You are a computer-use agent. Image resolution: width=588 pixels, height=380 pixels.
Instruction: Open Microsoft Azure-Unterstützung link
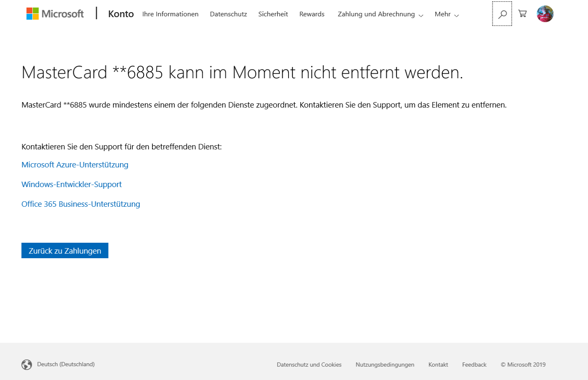[75, 165]
